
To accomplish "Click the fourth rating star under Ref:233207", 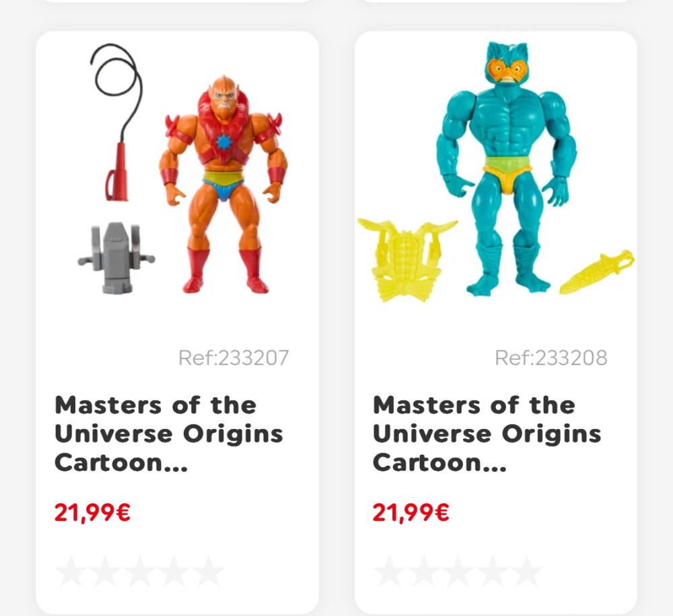I will pos(174,572).
